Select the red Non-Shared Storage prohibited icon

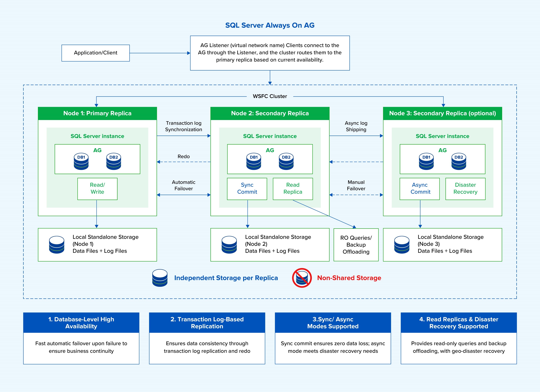(302, 278)
